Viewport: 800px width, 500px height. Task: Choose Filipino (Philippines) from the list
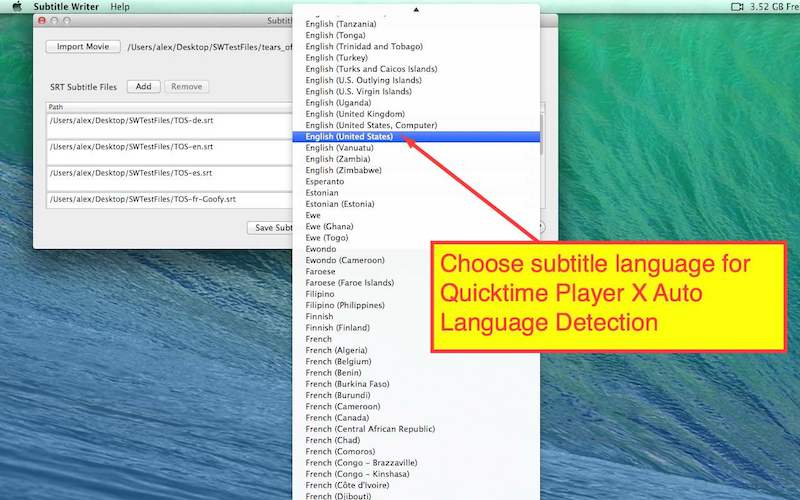pyautogui.click(x=345, y=305)
